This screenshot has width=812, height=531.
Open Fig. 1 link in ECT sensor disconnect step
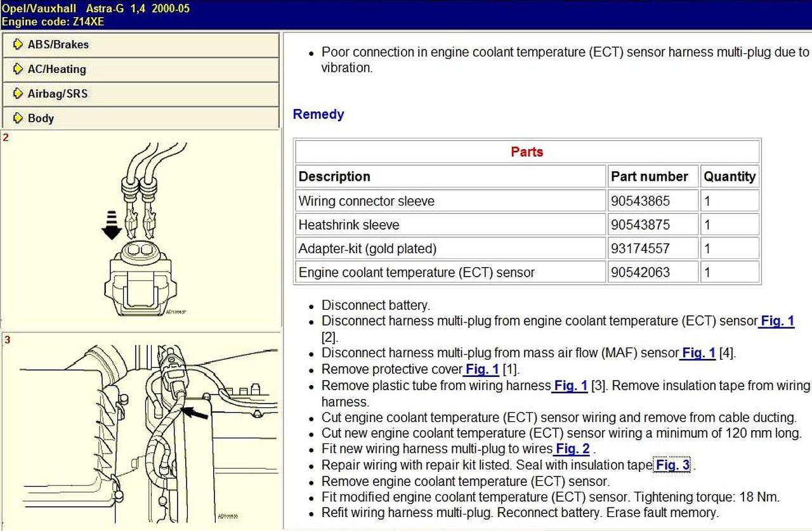coord(776,321)
